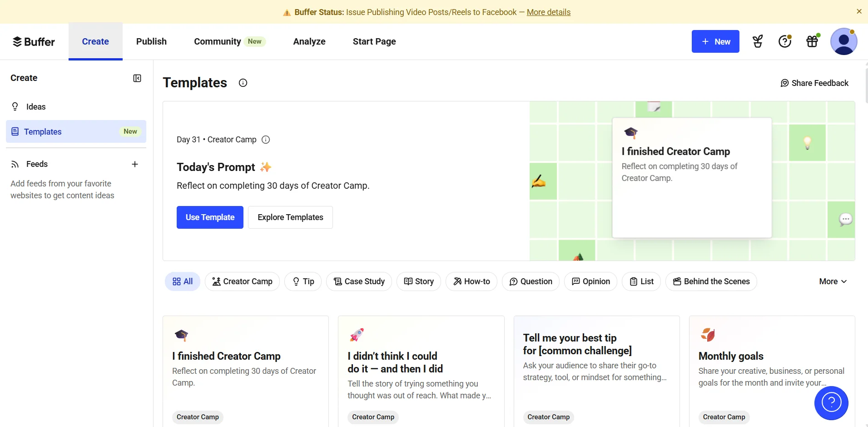Screen dimensions: 868x427
Task: Dismiss the Buffer Status banner
Action: 859,11
